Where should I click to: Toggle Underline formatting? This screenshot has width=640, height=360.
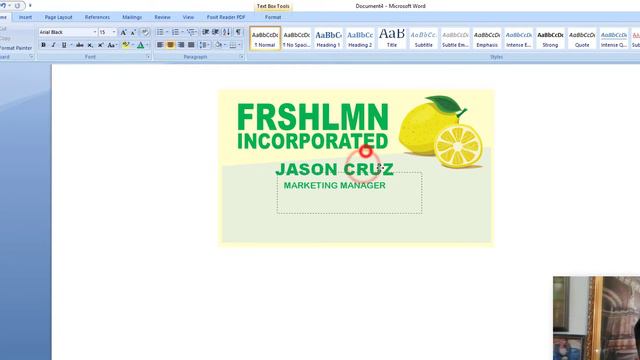(x=64, y=45)
